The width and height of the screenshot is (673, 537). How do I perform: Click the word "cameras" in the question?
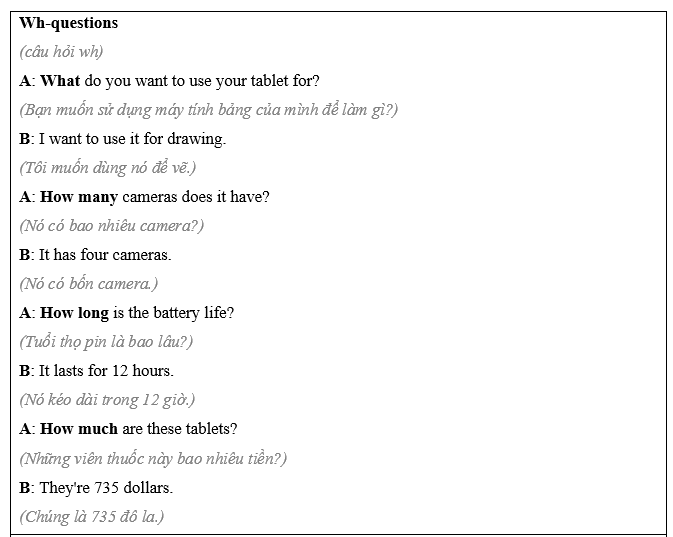point(150,196)
